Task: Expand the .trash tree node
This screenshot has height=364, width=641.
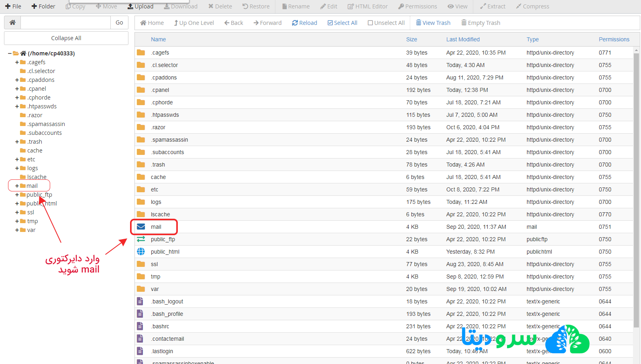Action: (17, 142)
